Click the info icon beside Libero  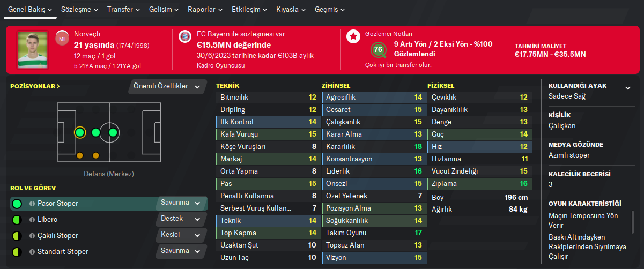[32, 220]
